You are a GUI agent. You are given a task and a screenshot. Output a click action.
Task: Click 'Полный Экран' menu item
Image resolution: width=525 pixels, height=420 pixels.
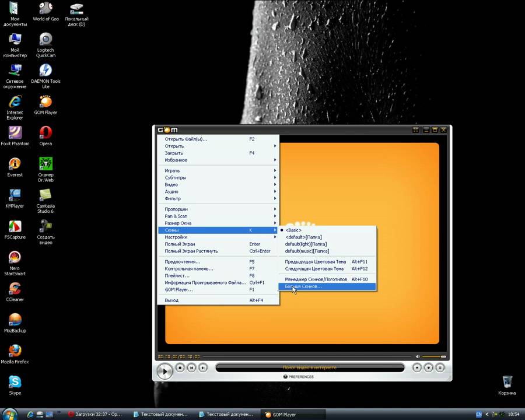pyautogui.click(x=218, y=244)
